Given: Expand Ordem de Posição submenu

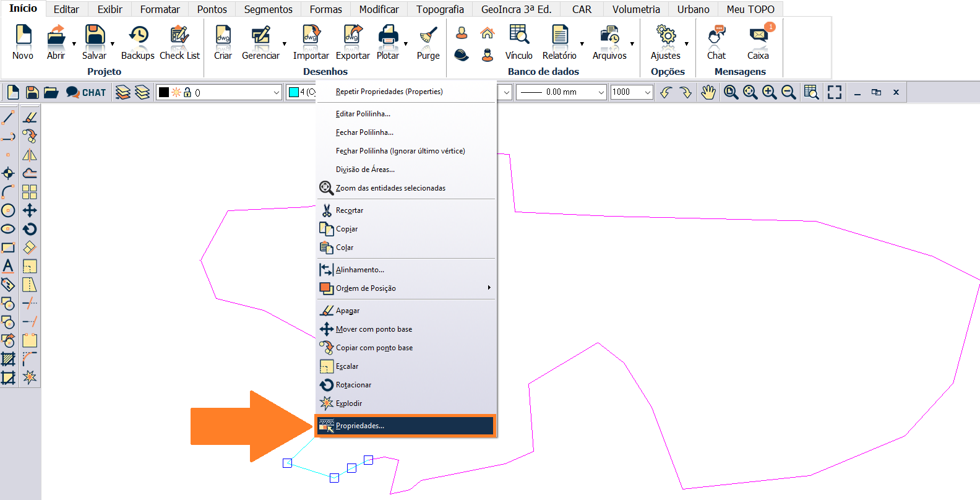Looking at the screenshot, I should [x=488, y=288].
